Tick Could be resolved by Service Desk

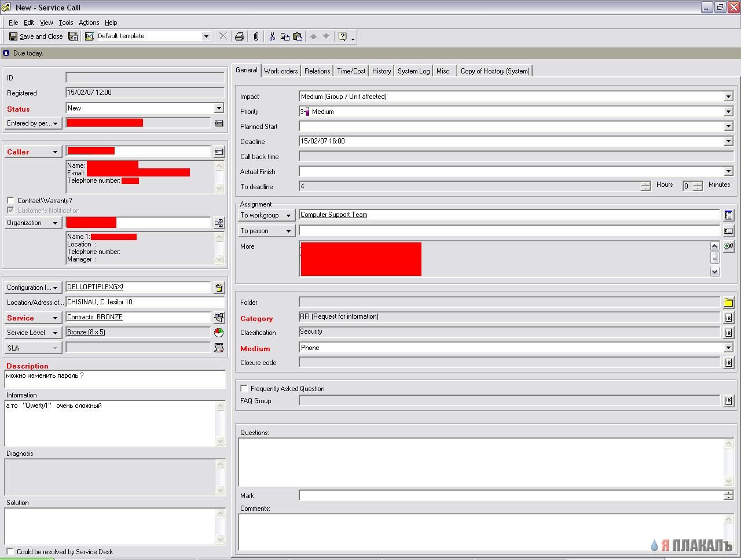tap(10, 552)
